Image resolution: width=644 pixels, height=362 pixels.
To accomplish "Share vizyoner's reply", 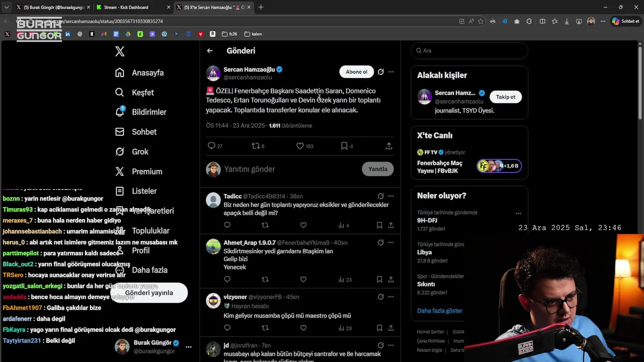I will click(x=391, y=328).
